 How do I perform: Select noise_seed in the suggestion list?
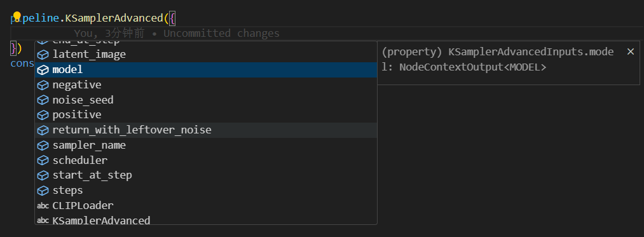tap(206, 100)
